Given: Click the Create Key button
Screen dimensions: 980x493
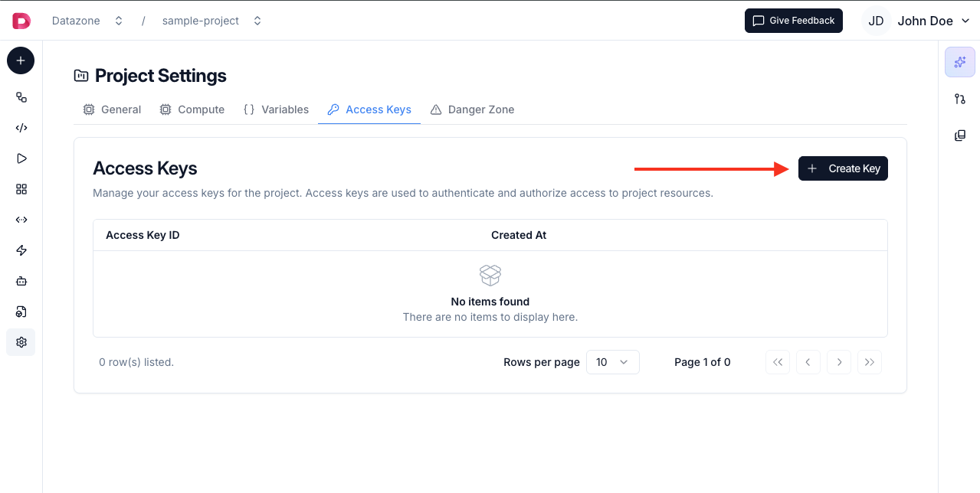Looking at the screenshot, I should (x=843, y=168).
